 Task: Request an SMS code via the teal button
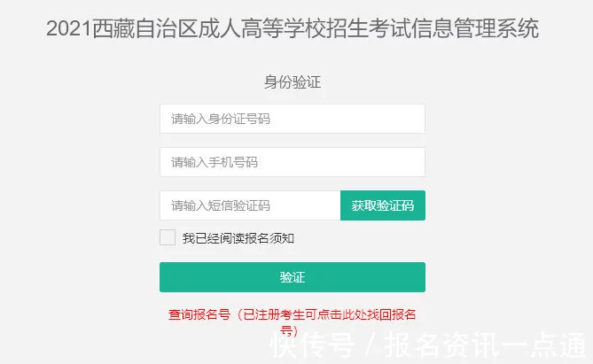382,205
